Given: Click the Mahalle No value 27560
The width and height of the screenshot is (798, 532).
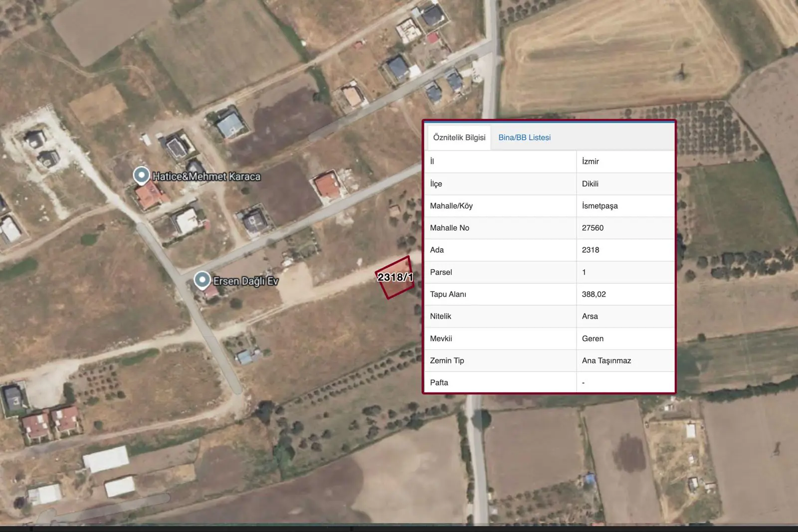Looking at the screenshot, I should [593, 228].
